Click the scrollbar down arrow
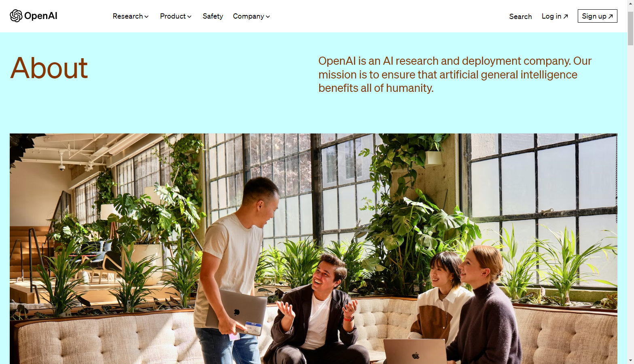This screenshot has width=634, height=364. [630, 360]
